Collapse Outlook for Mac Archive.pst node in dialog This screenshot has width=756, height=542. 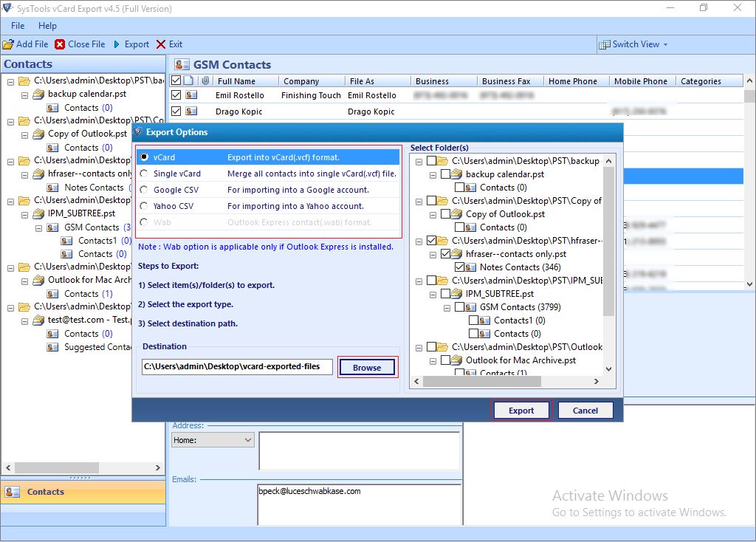(x=433, y=360)
